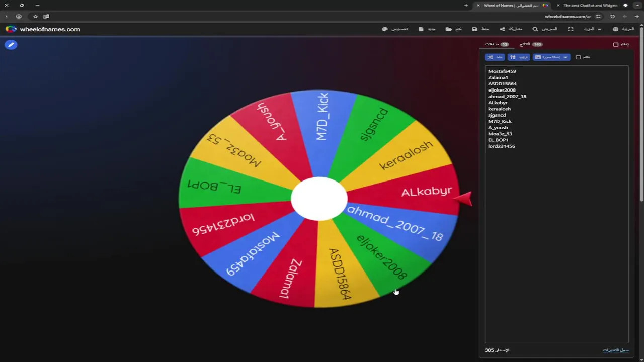Click the eljoker2008 entry in the list
This screenshot has width=644, height=362.
point(502,90)
